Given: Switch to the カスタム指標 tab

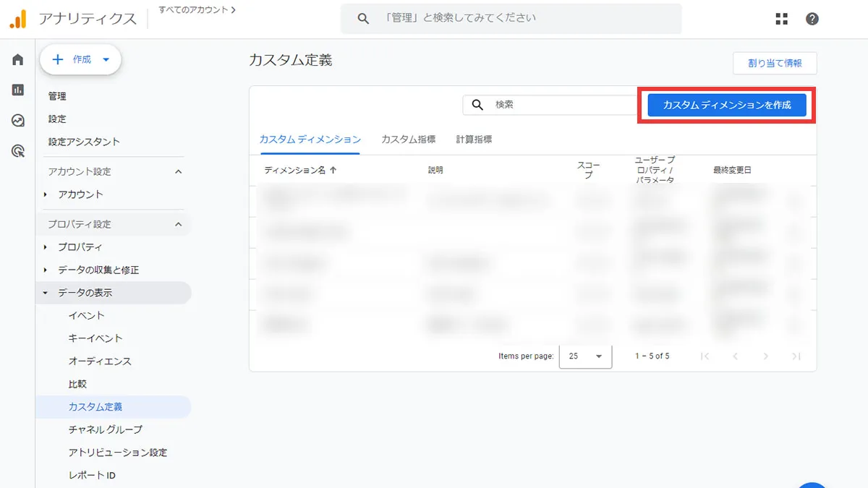Looking at the screenshot, I should [x=408, y=140].
